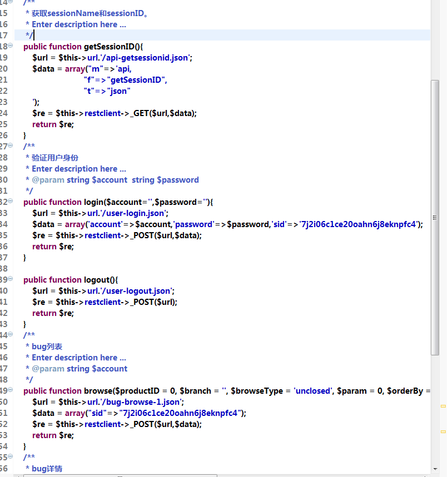Click the lower yellow warning marker in overview ruler
The width and height of the screenshot is (448, 477).
pyautogui.click(x=444, y=431)
